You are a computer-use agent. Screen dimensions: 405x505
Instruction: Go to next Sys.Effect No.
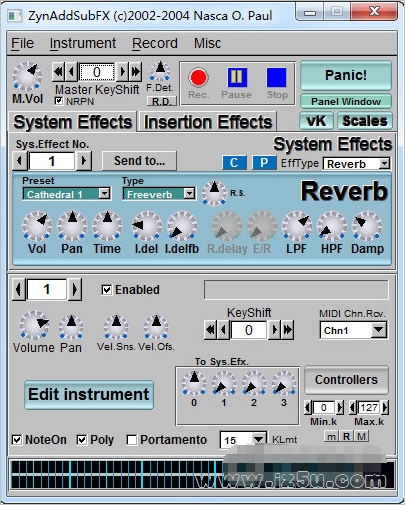pos(83,161)
